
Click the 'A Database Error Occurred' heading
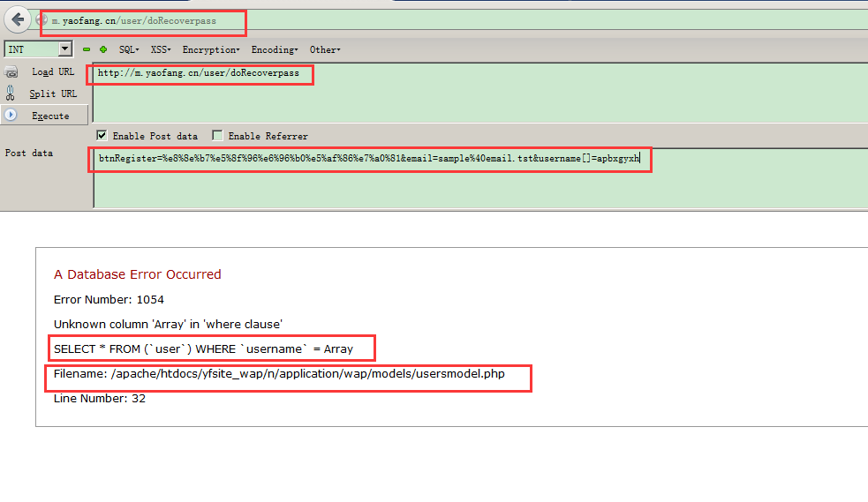coord(137,274)
